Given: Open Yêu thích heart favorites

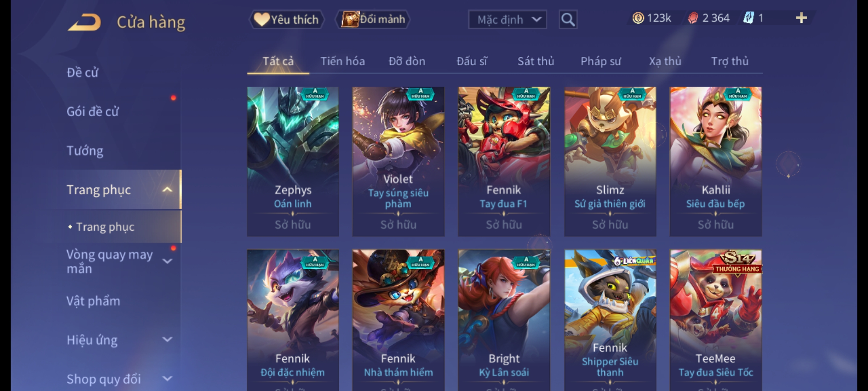Looking at the screenshot, I should coord(286,20).
